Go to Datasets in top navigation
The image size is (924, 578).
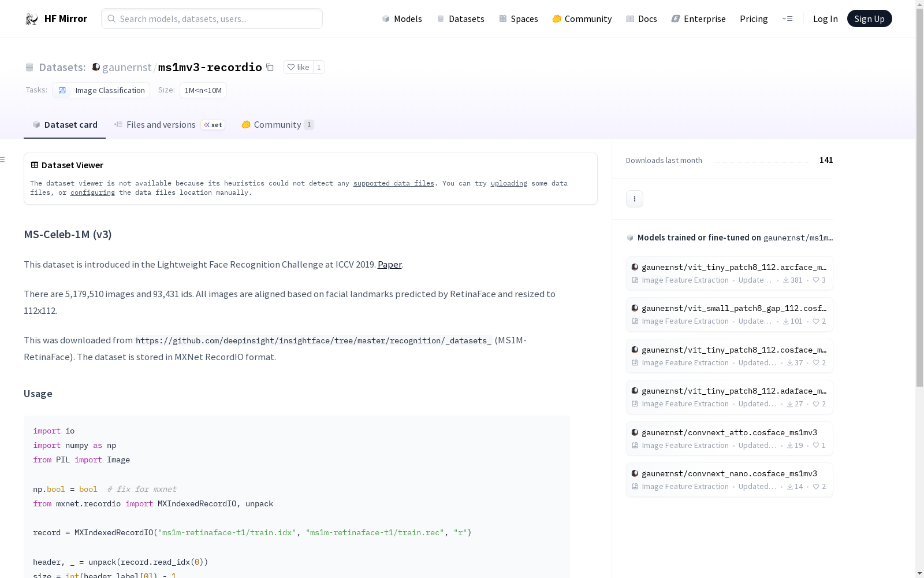[460, 18]
